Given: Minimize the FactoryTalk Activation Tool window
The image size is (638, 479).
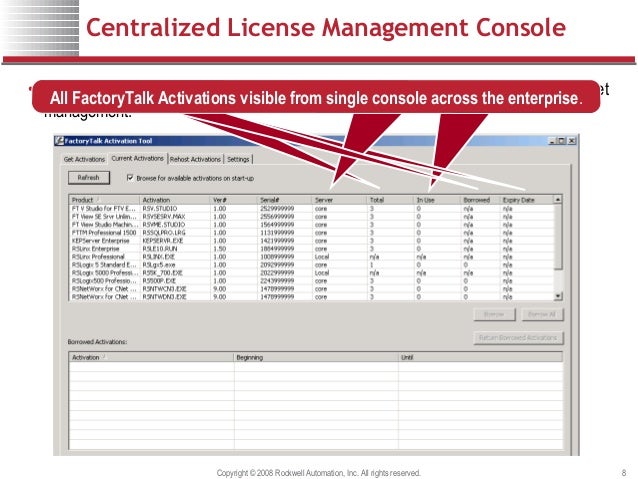Looking at the screenshot, I should [552, 141].
